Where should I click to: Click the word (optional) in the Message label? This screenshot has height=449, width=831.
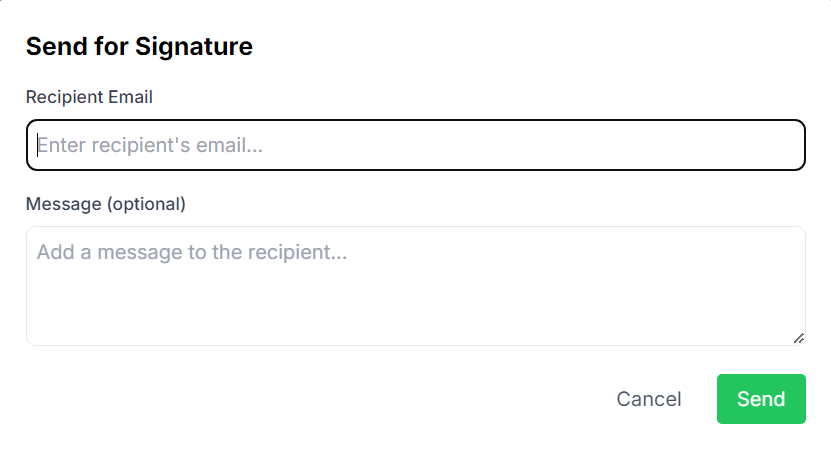point(146,204)
